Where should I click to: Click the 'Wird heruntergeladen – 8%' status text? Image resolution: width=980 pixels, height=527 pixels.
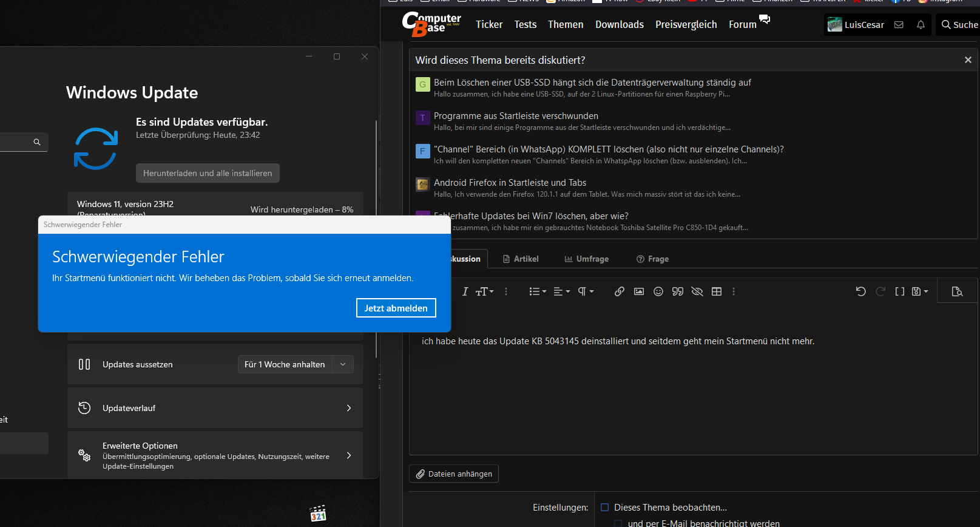coord(302,209)
